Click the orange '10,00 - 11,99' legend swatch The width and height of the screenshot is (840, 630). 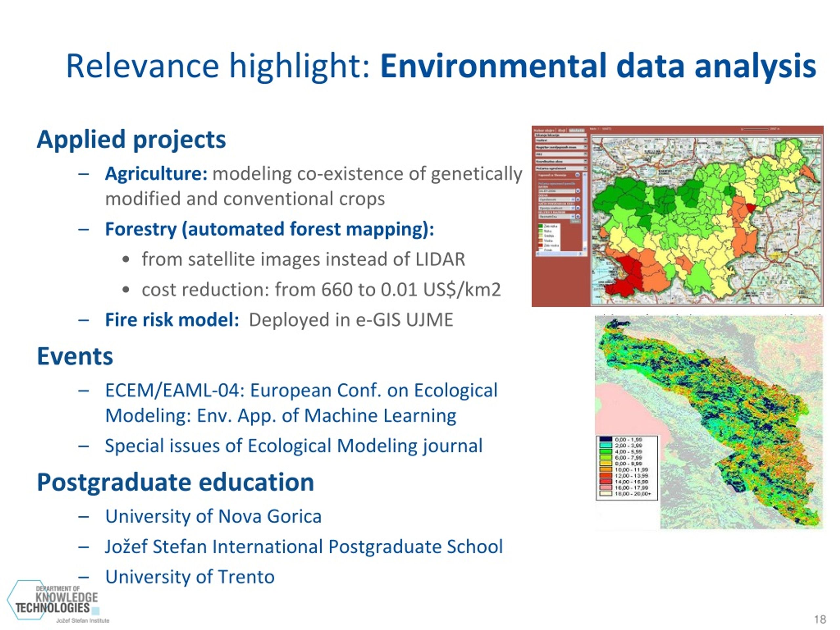click(x=605, y=469)
